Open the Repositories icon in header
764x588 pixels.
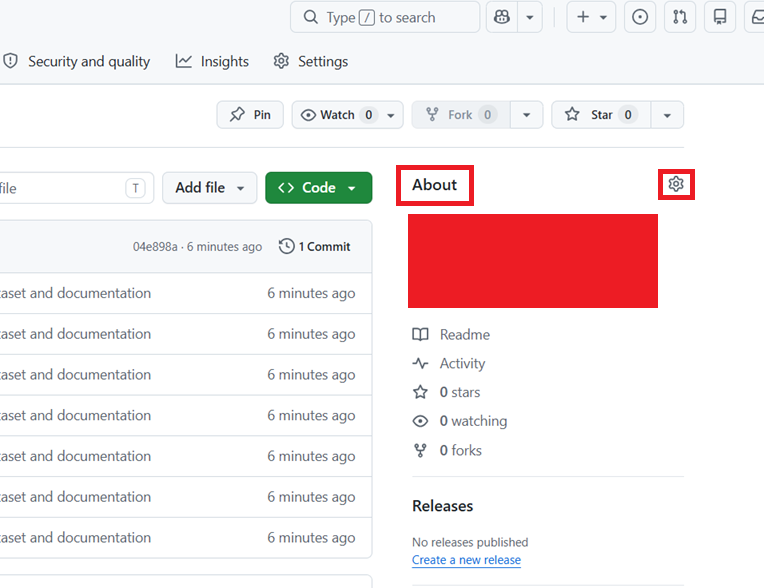pyautogui.click(x=720, y=17)
